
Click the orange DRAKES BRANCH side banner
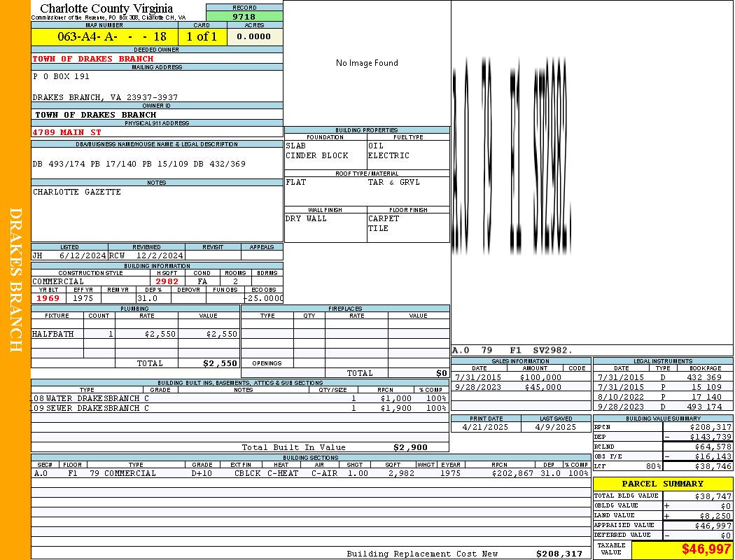click(15, 280)
